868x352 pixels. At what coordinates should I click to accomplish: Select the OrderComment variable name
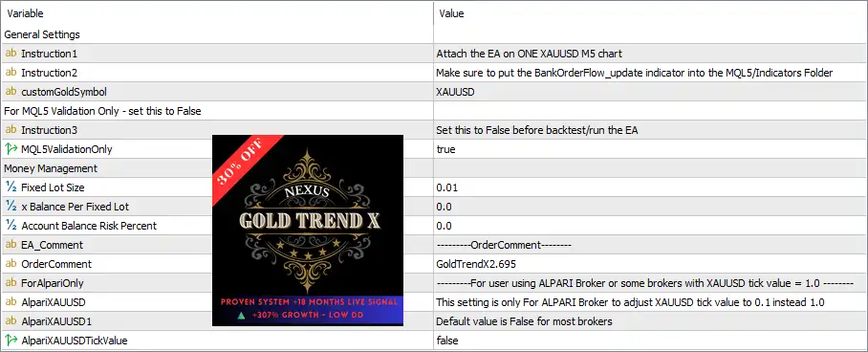click(x=56, y=264)
